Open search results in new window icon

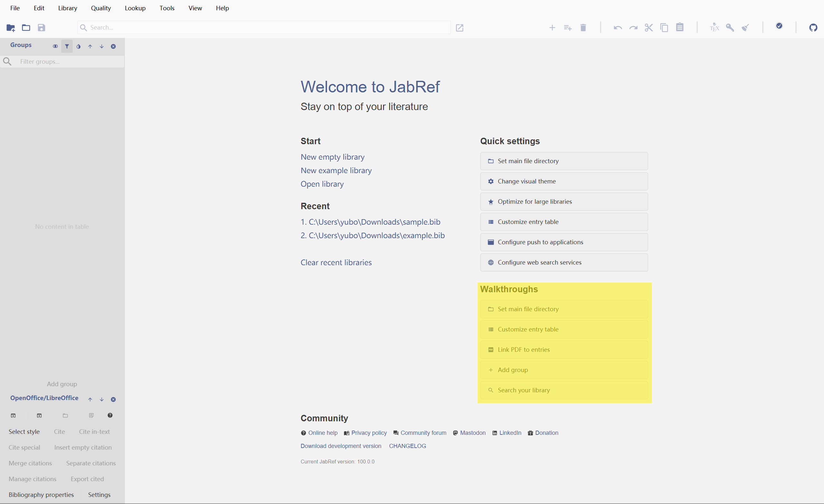tap(460, 28)
